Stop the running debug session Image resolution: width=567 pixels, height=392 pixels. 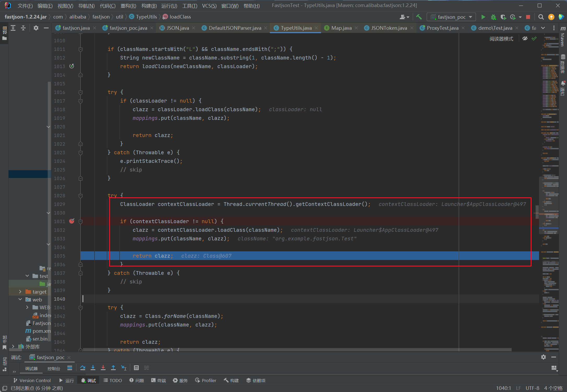pos(528,17)
